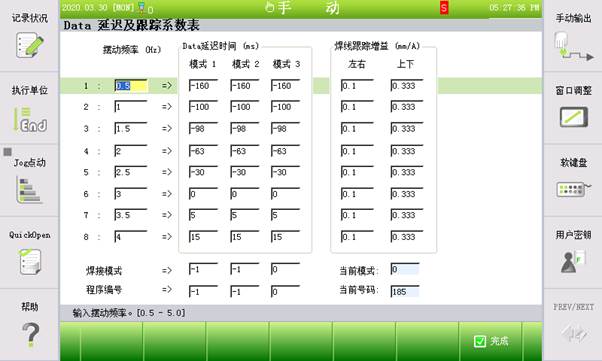Select the 焊接模式 field under 模式 1

[x=203, y=269]
